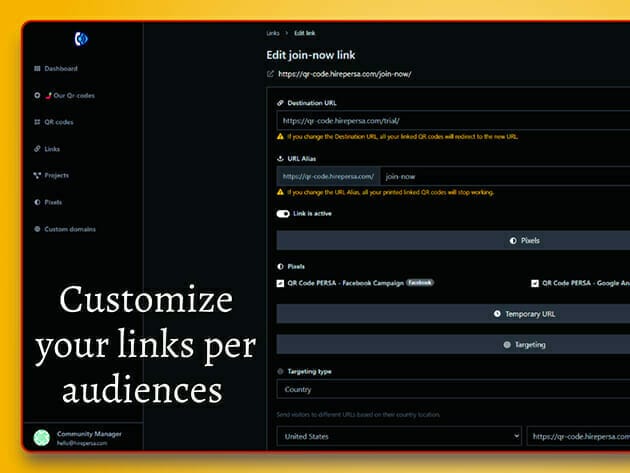Image resolution: width=630 pixels, height=473 pixels.
Task: Open the United States country dropdown
Action: point(398,436)
